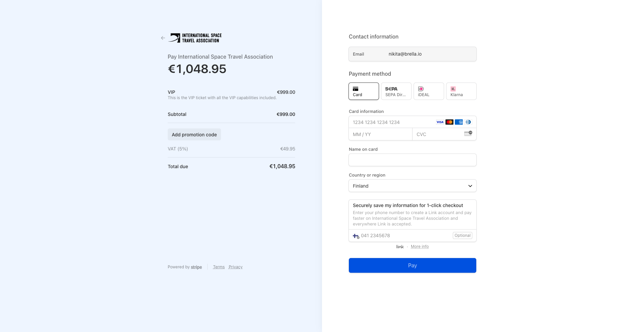The image size is (644, 332).
Task: Open the Terms link
Action: tap(219, 267)
